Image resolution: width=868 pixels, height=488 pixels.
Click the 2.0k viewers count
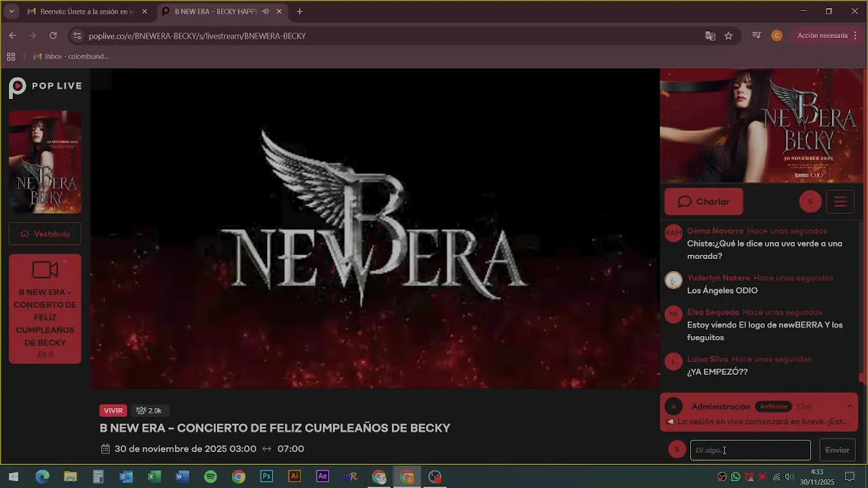149,411
